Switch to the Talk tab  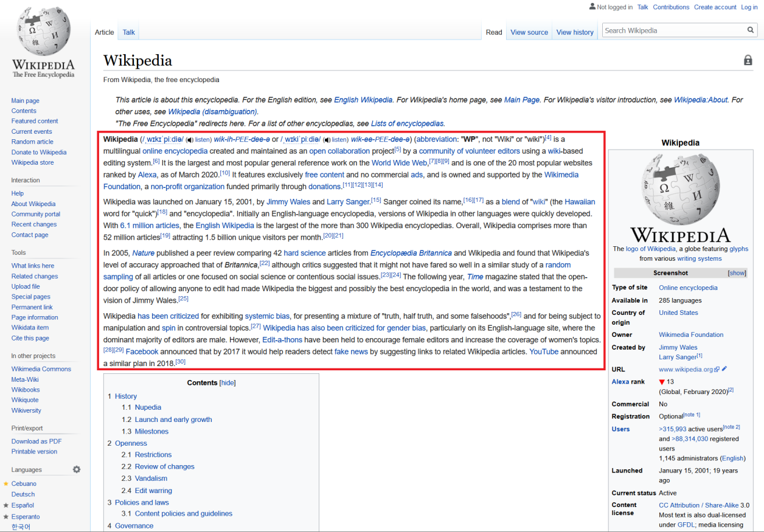coord(129,32)
